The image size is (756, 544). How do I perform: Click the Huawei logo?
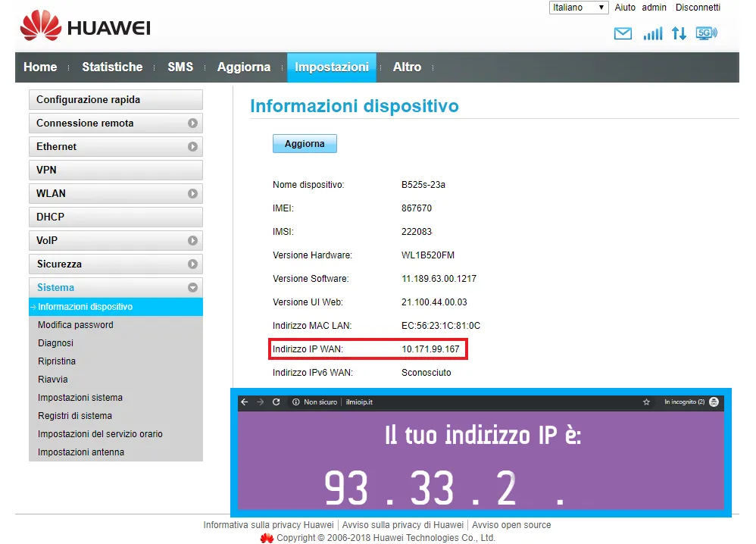(85, 29)
